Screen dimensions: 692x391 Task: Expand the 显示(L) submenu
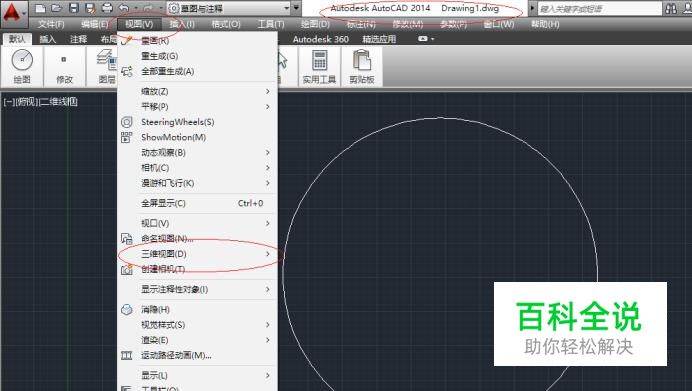tap(197, 375)
